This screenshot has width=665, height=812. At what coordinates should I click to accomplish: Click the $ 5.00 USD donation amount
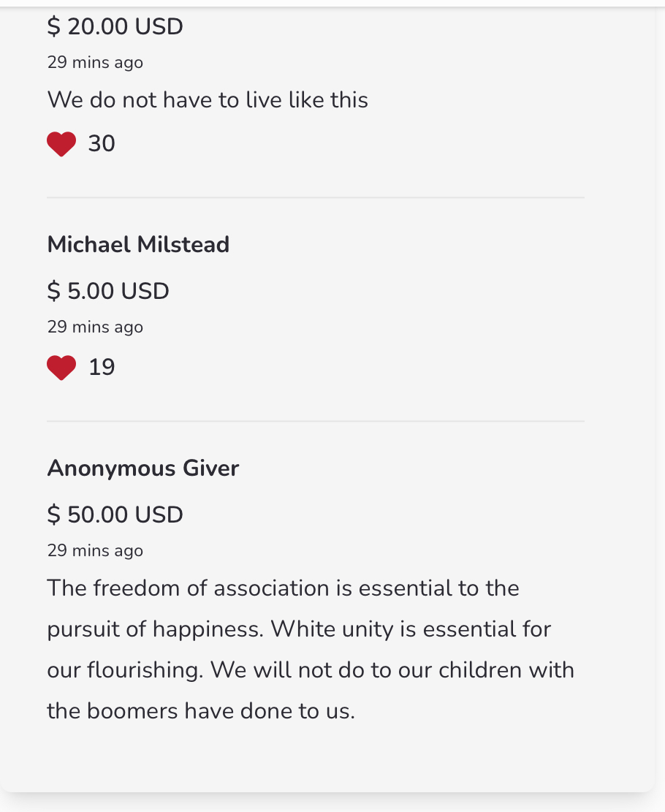pos(108,291)
